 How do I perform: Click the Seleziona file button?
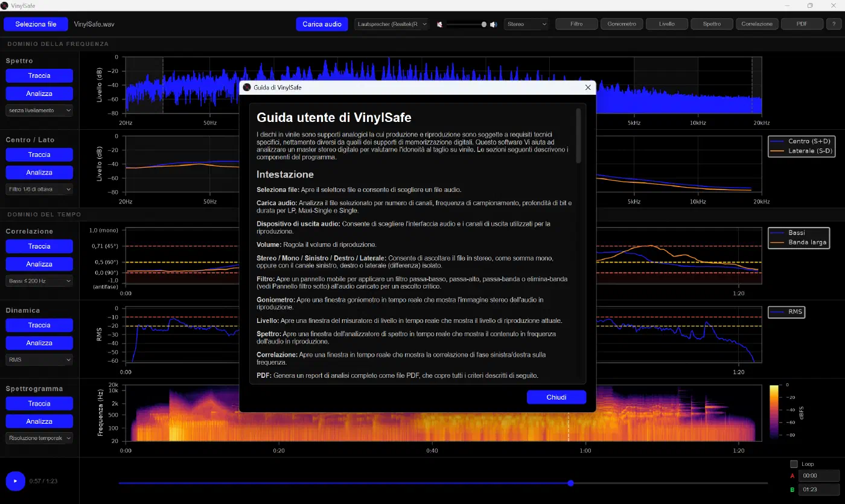(x=36, y=24)
